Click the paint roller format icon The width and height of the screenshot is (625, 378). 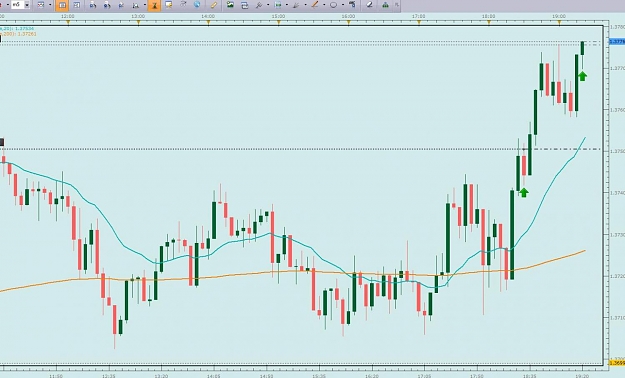[352, 5]
